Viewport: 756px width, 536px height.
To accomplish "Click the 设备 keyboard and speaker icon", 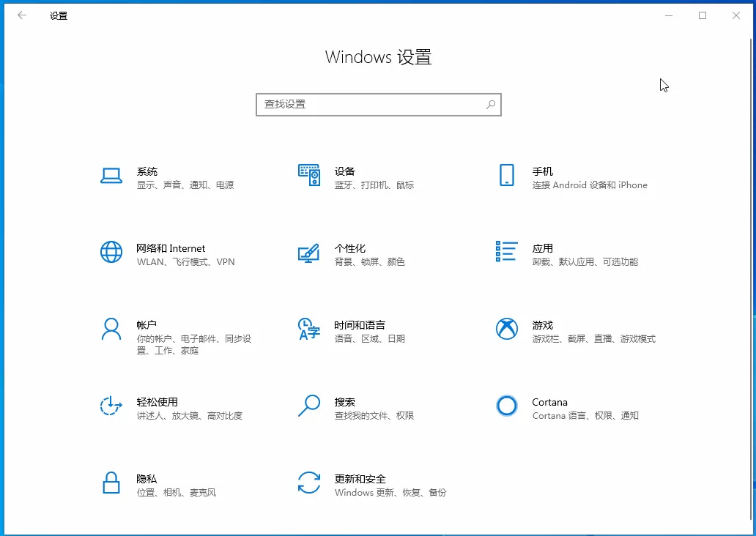I will pos(309,175).
